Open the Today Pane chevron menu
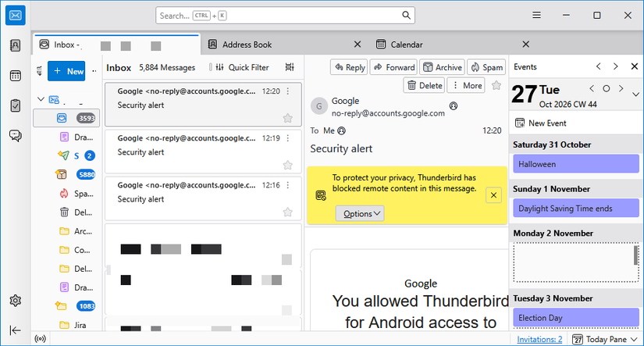This screenshot has height=346, width=644. 634,340
